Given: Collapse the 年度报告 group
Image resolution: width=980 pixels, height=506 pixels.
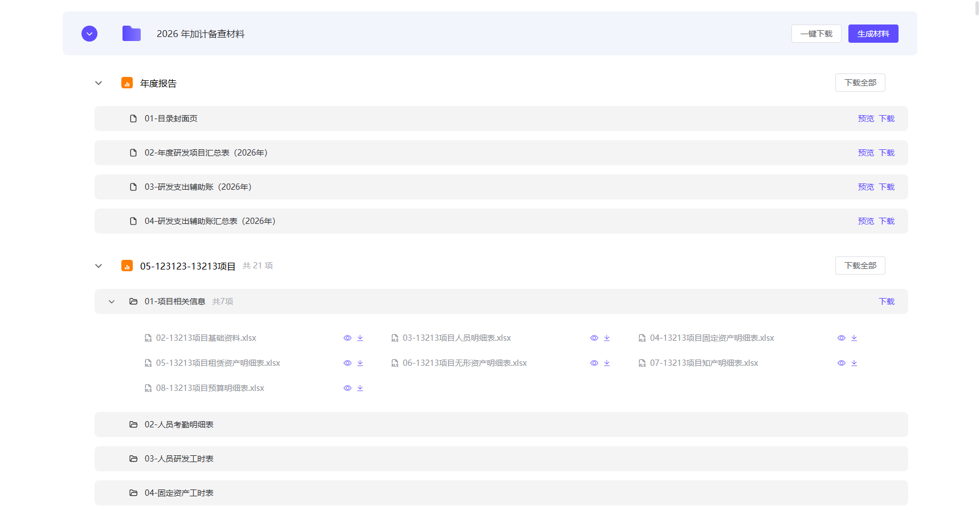Looking at the screenshot, I should pos(99,83).
